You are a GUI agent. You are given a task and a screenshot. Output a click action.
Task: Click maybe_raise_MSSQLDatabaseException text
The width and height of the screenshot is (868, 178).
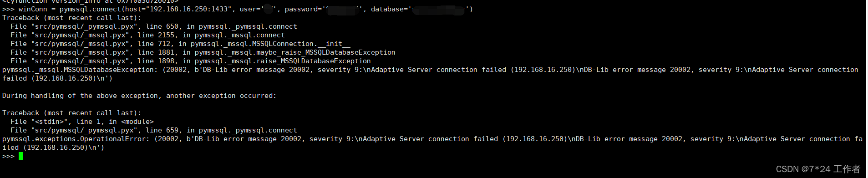(325, 52)
